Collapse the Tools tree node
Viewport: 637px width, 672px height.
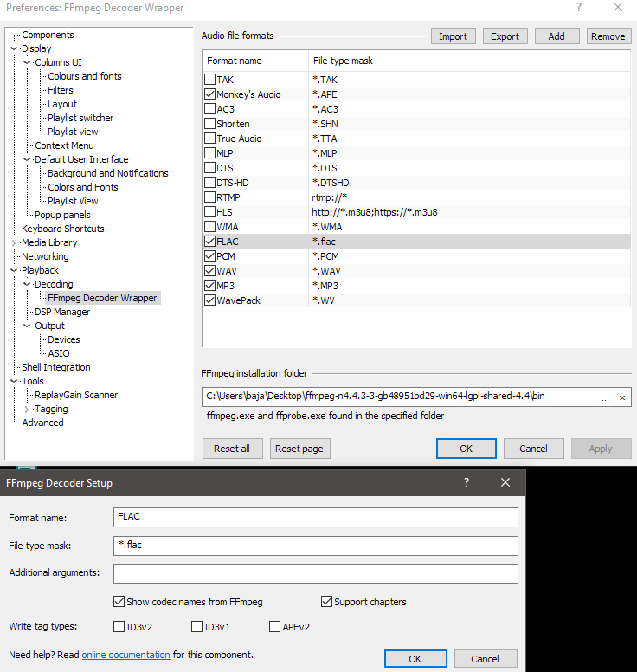tap(14, 381)
